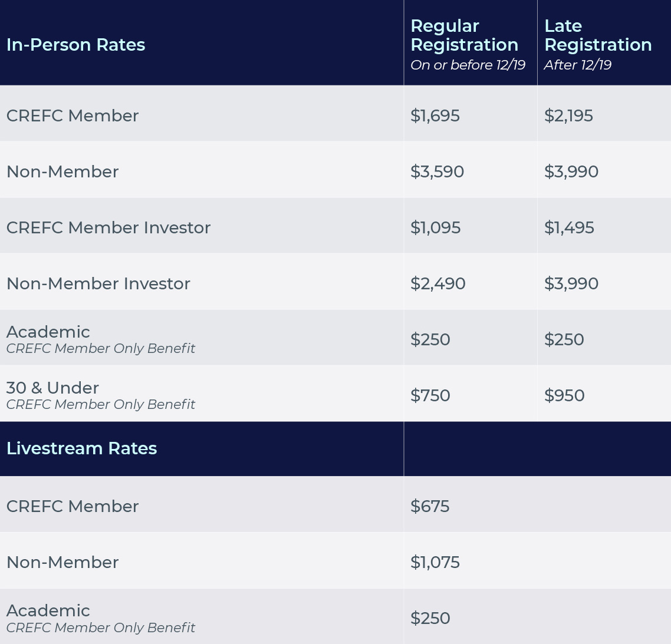Click the in-person Academic row label

(x=48, y=332)
